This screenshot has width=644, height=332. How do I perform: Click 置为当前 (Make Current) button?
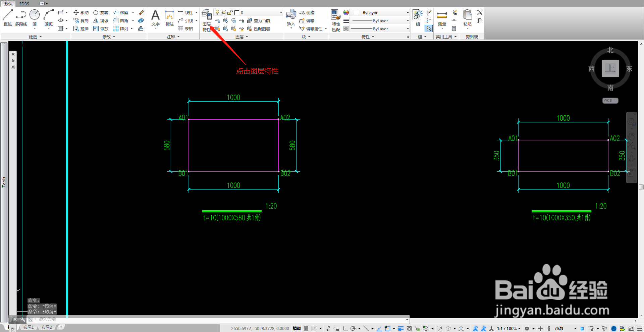(x=259, y=20)
